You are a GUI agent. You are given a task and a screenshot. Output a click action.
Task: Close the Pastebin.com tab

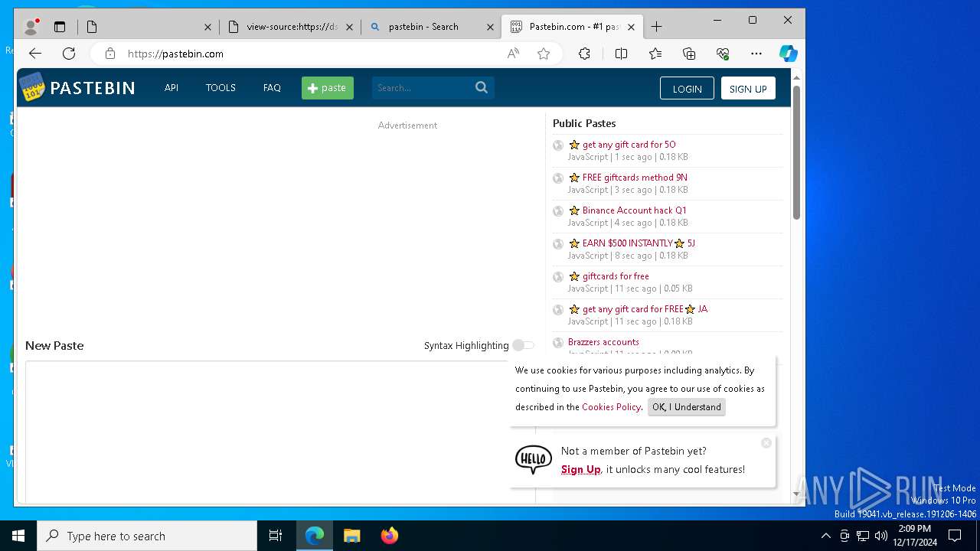(631, 27)
